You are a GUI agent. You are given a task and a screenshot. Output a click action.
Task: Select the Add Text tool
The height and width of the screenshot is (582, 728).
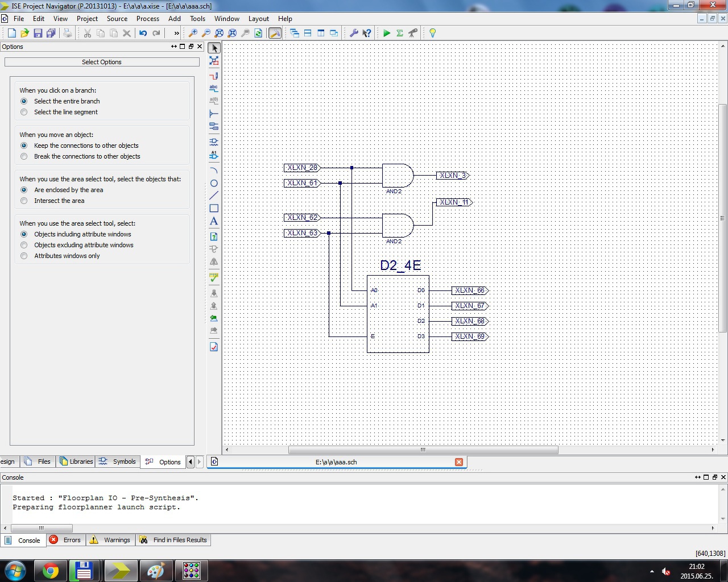click(214, 221)
